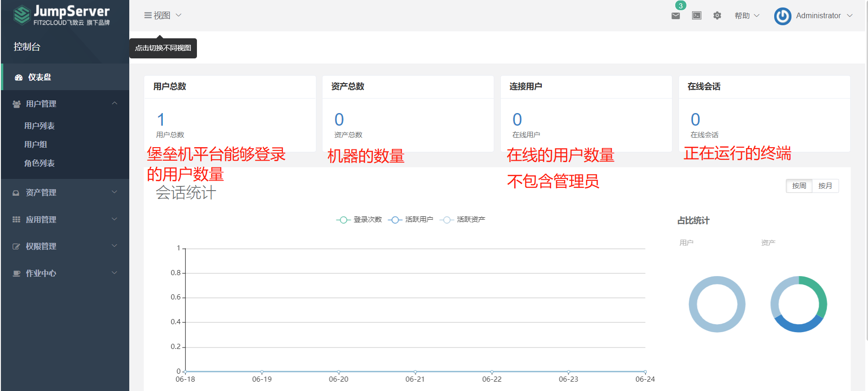
Task: Toggle the 登录次数 legend series
Action: point(359,220)
